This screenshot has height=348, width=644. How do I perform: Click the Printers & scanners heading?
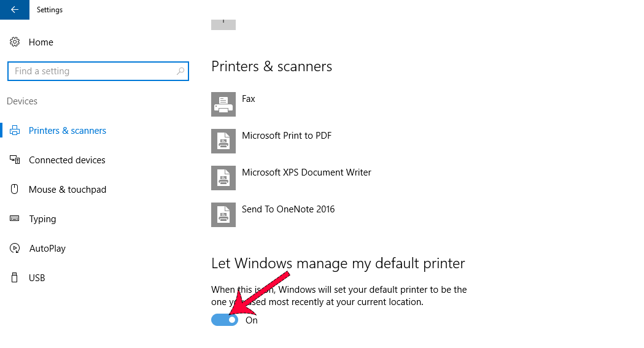pos(272,66)
